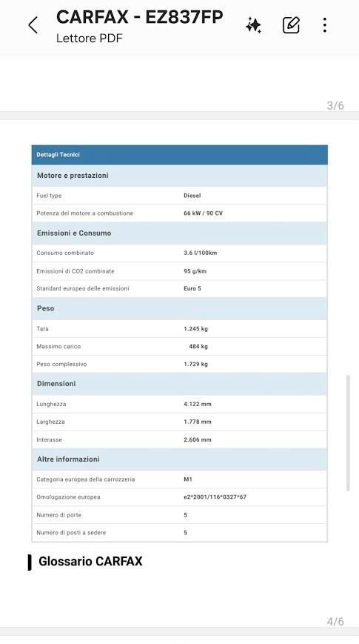Select the Euro 5 emissions value
Screen dimensions: 359x644
pos(192,288)
